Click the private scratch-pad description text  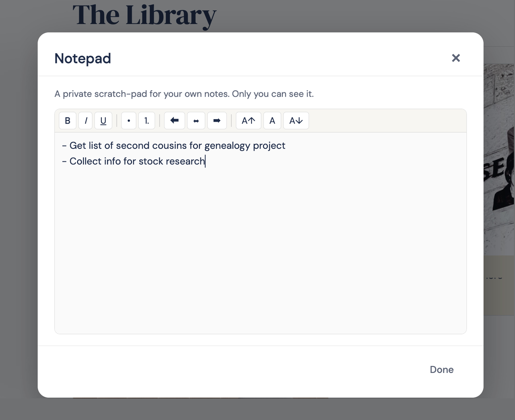click(184, 94)
